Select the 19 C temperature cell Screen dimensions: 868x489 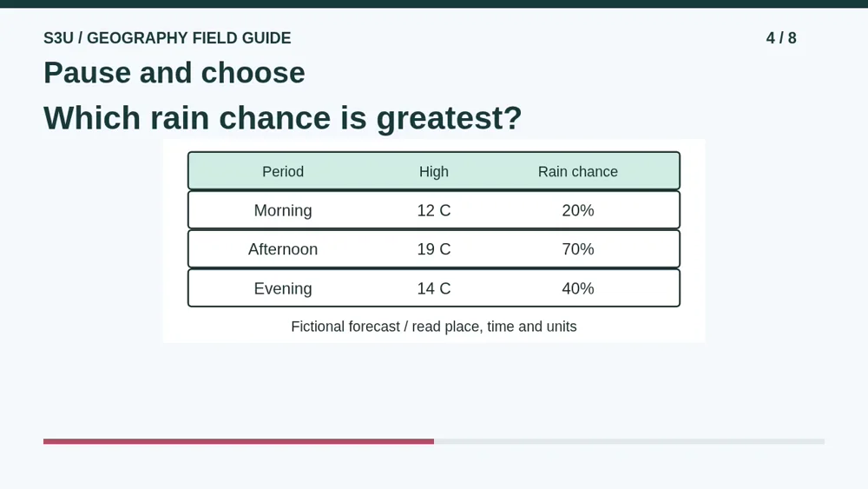[434, 249]
